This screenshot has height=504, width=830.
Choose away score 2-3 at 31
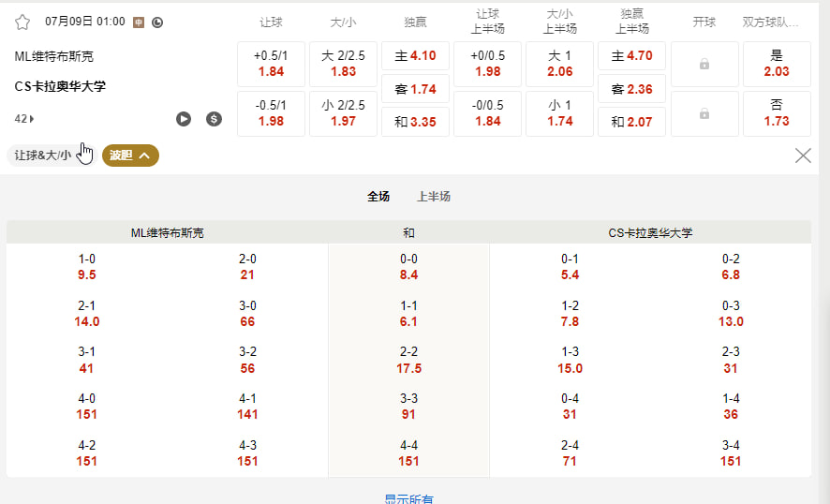click(x=731, y=360)
